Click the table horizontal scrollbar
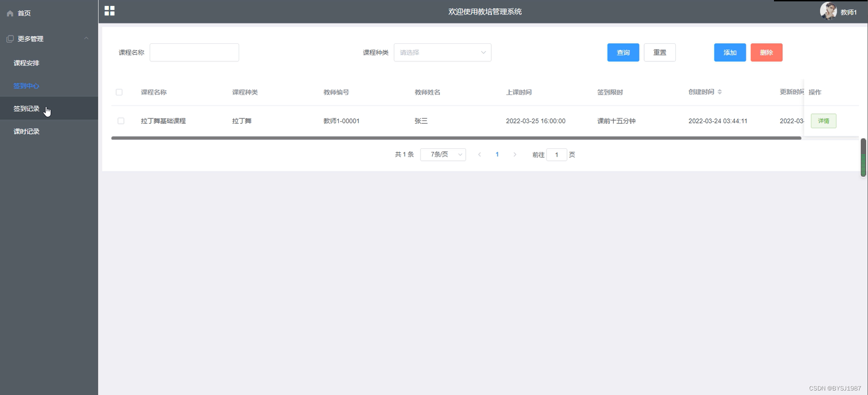This screenshot has height=395, width=868. (x=456, y=138)
